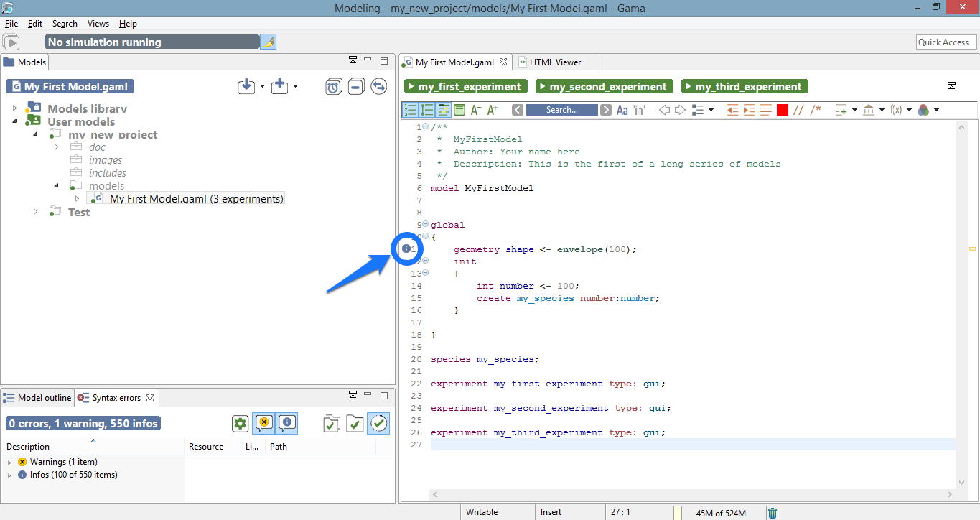Viewport: 980px width, 520px height.
Task: Open the new item dropdown arrow in Models
Action: (295, 86)
